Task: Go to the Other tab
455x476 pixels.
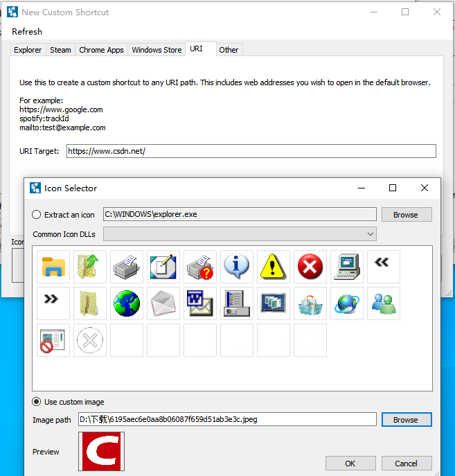Action: pyautogui.click(x=229, y=50)
